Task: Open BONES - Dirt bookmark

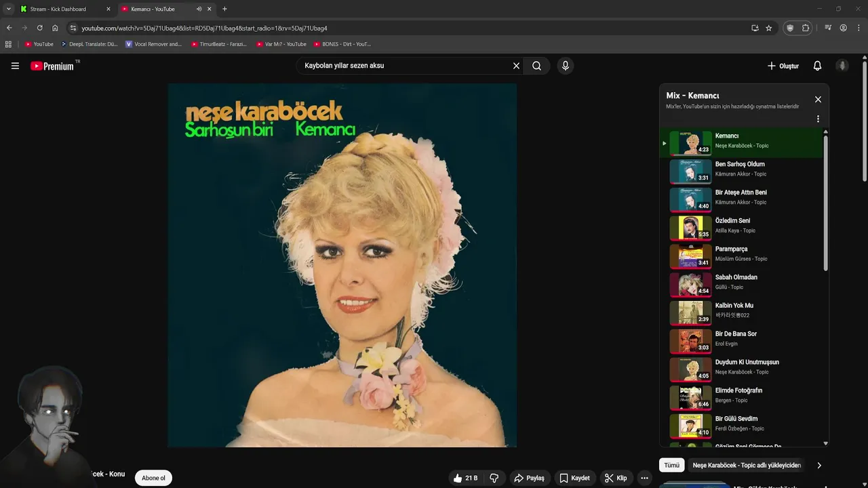Action: point(342,44)
